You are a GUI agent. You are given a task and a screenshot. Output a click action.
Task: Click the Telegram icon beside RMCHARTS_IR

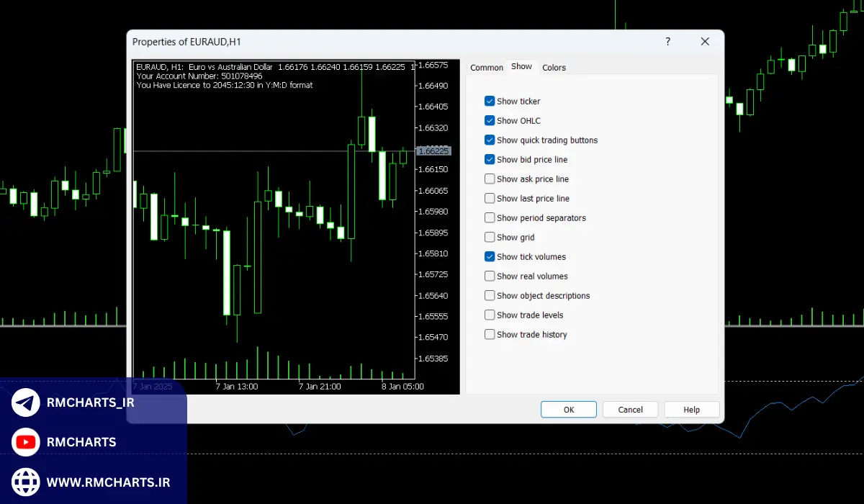(26, 403)
